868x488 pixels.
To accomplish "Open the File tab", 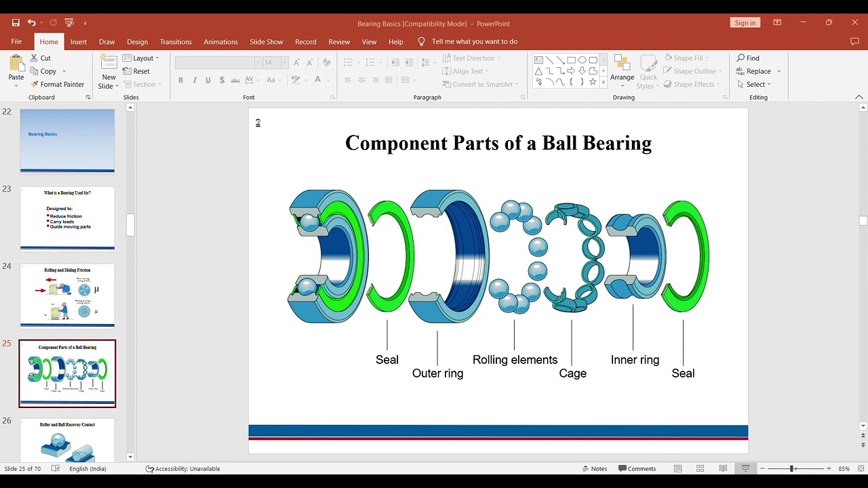I will (x=16, y=41).
